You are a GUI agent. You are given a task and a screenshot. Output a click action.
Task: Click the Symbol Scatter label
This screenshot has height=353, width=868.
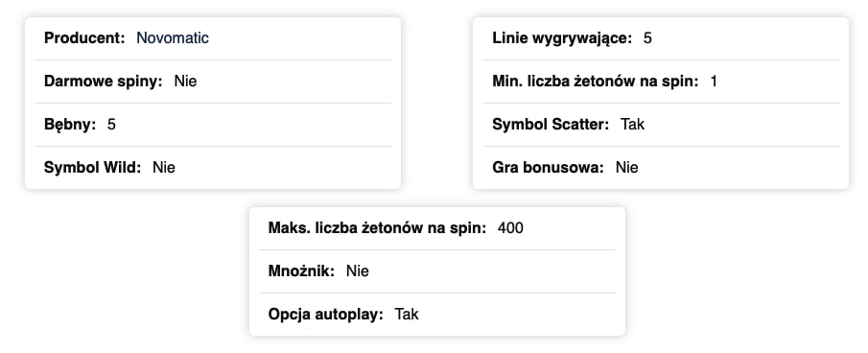point(551,125)
